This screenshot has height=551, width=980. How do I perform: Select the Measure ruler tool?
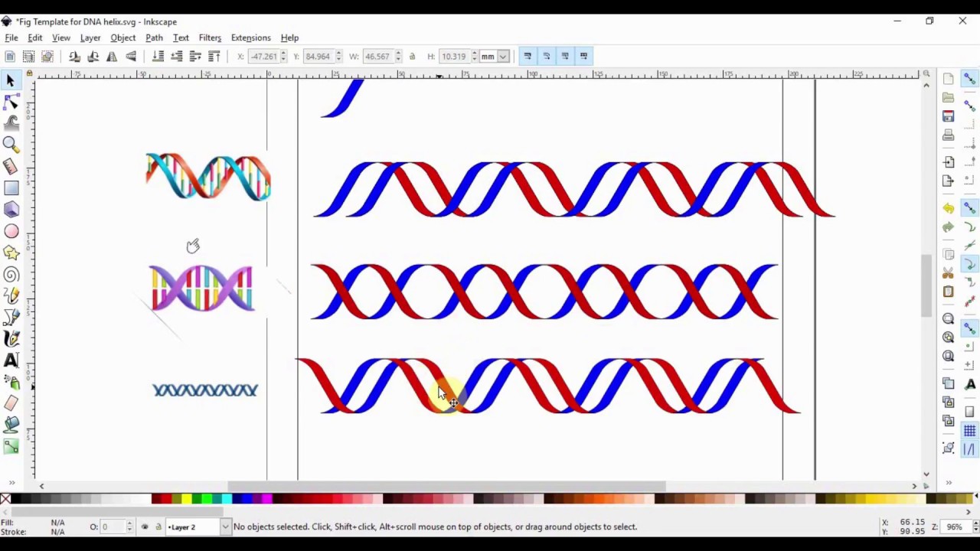[11, 166]
